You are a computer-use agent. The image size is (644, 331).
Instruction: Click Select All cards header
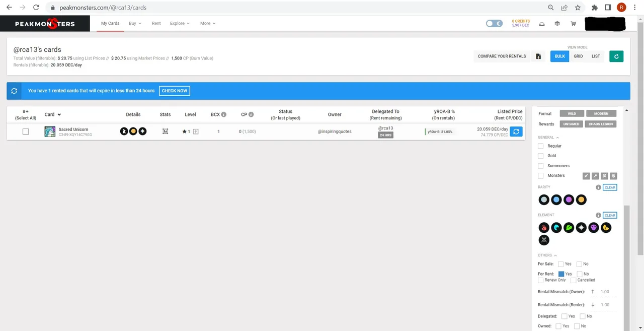pos(26,114)
